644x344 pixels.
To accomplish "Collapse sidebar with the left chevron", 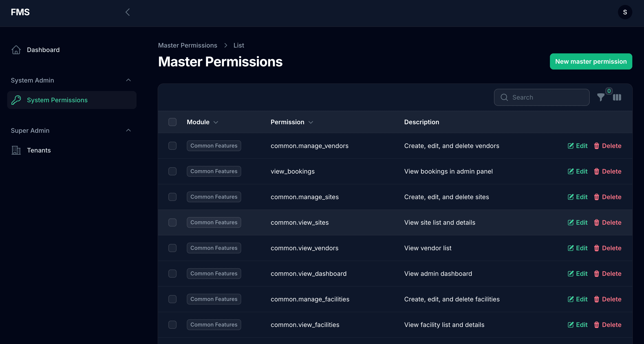I will click(x=128, y=12).
